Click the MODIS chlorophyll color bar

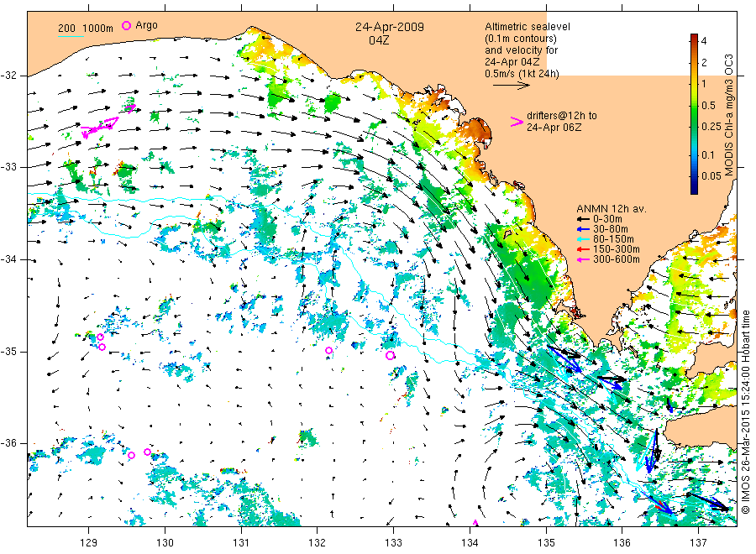pos(694,114)
